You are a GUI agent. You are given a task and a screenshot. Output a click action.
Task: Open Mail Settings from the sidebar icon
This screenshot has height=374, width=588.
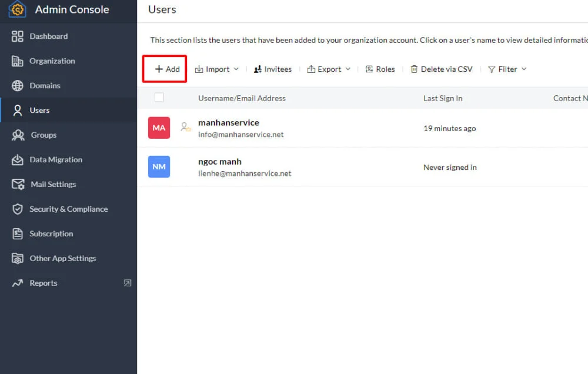[16, 184]
